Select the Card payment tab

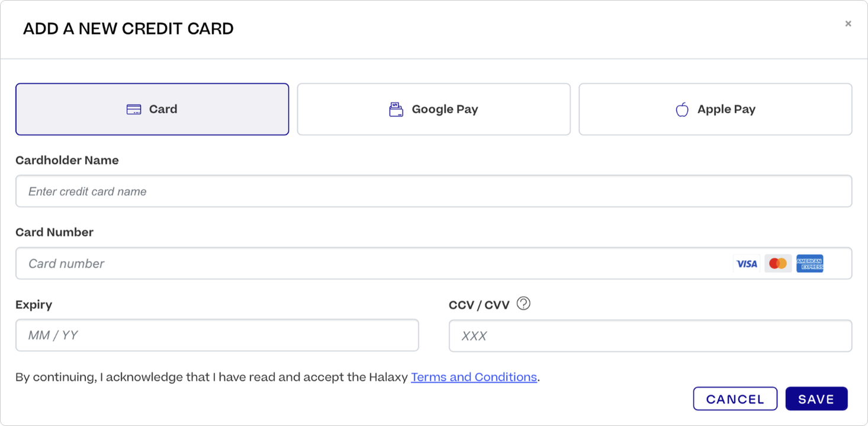click(x=152, y=109)
